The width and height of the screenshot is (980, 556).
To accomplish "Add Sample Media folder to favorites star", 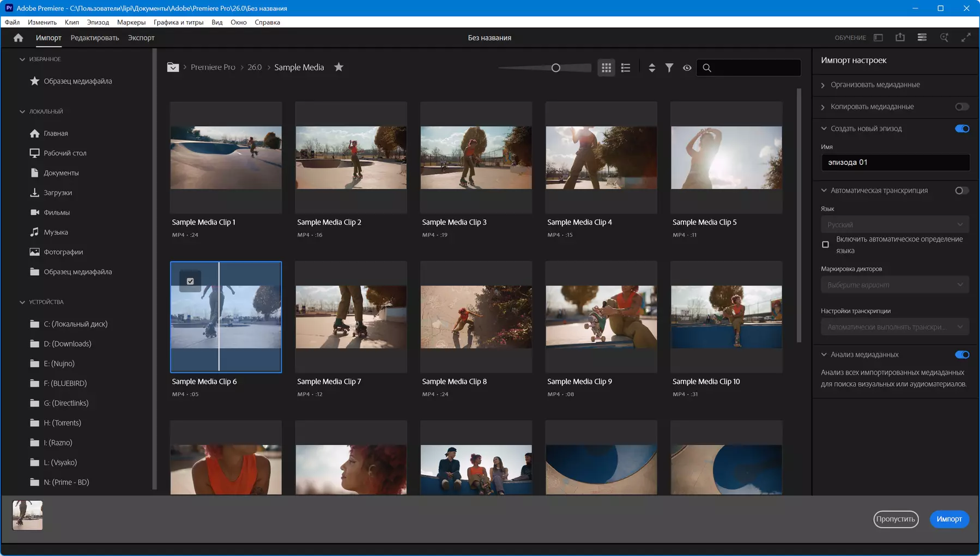I will 338,67.
